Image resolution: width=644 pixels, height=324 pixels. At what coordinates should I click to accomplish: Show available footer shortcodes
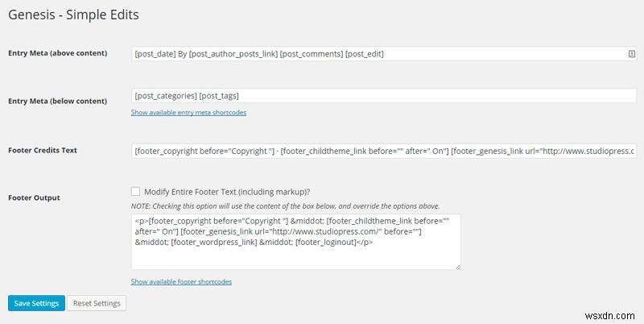point(181,281)
